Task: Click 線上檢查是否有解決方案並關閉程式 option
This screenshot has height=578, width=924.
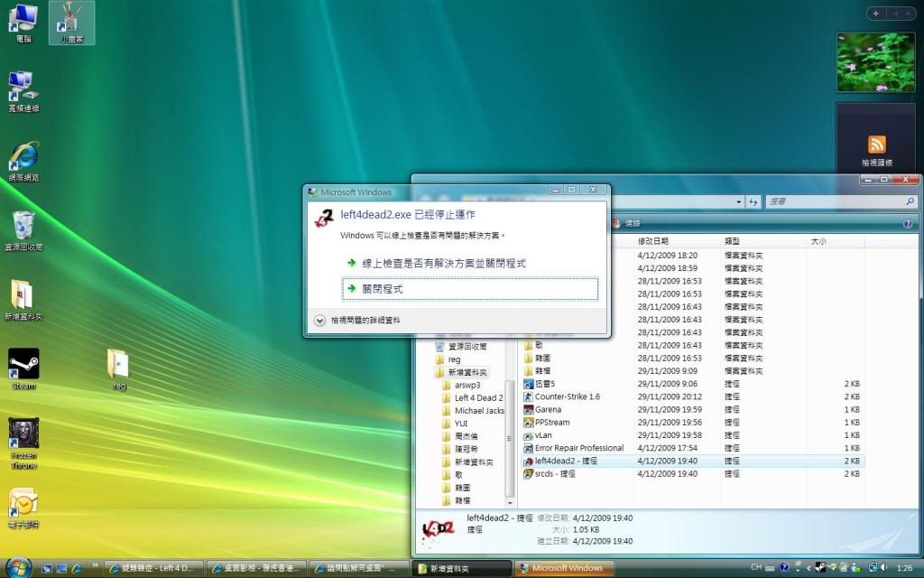Action: (443, 263)
